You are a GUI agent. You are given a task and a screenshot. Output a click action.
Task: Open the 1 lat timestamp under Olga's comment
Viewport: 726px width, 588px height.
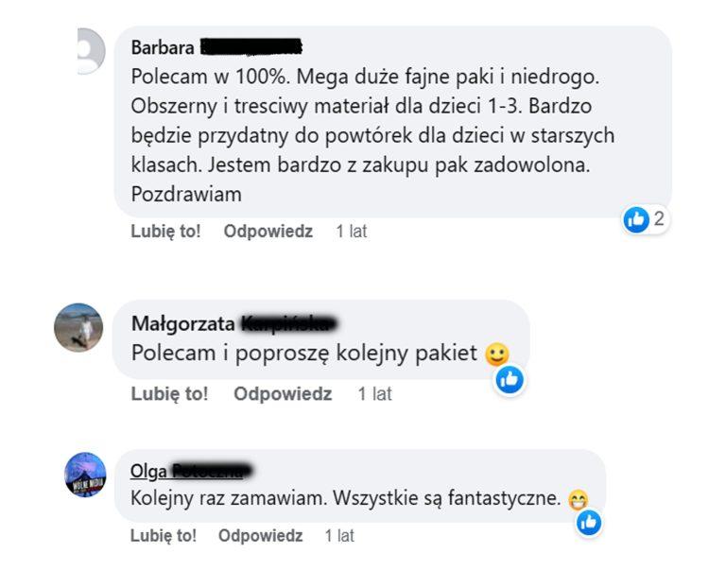[x=339, y=536]
